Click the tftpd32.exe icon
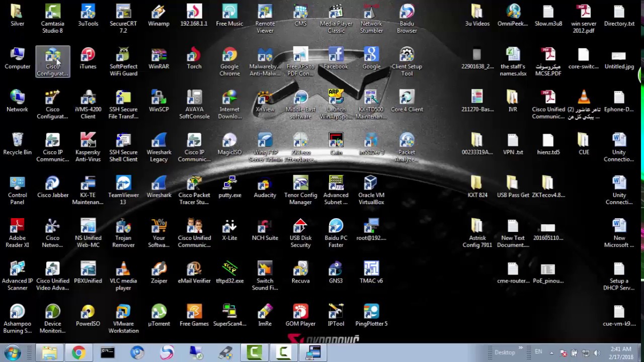The image size is (644, 362). pos(229,273)
